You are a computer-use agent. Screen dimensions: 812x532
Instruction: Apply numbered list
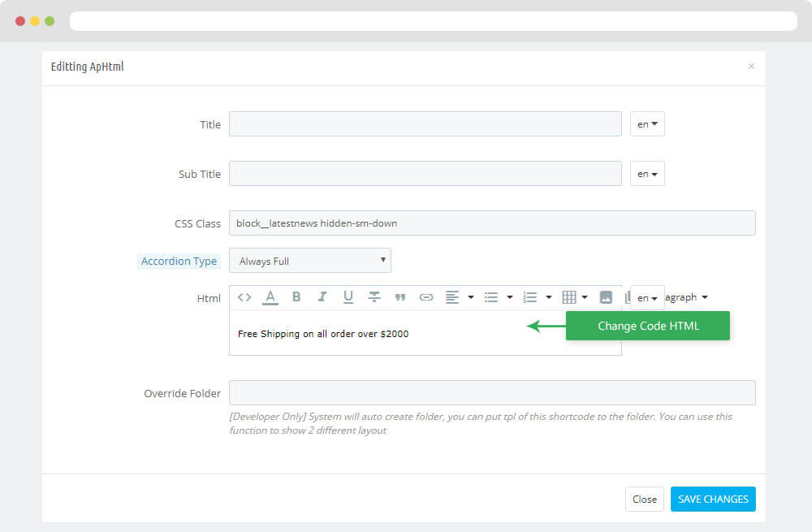529,297
